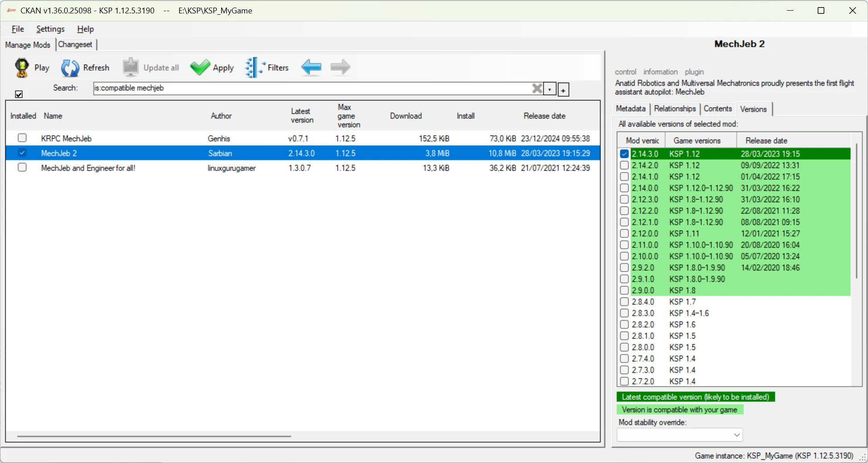Select the KRPC MechJeb row name

coord(66,139)
